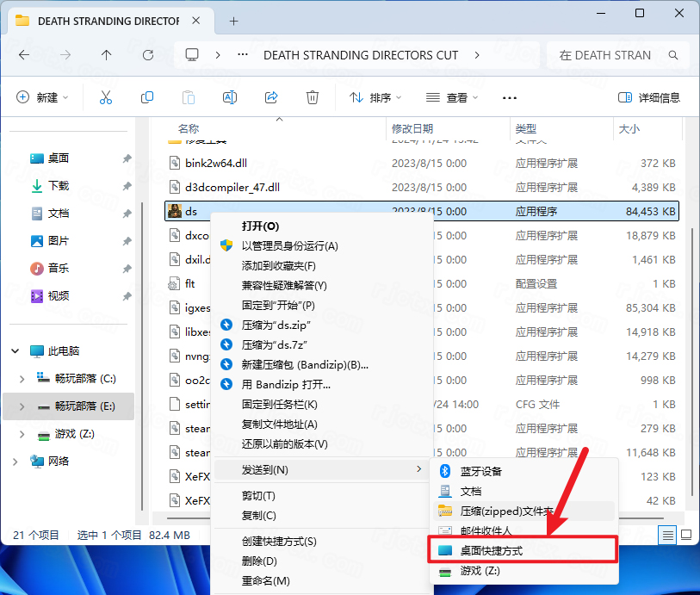Image resolution: width=700 pixels, height=595 pixels.
Task: Open the 查看 view dropdown
Action: [x=452, y=97]
